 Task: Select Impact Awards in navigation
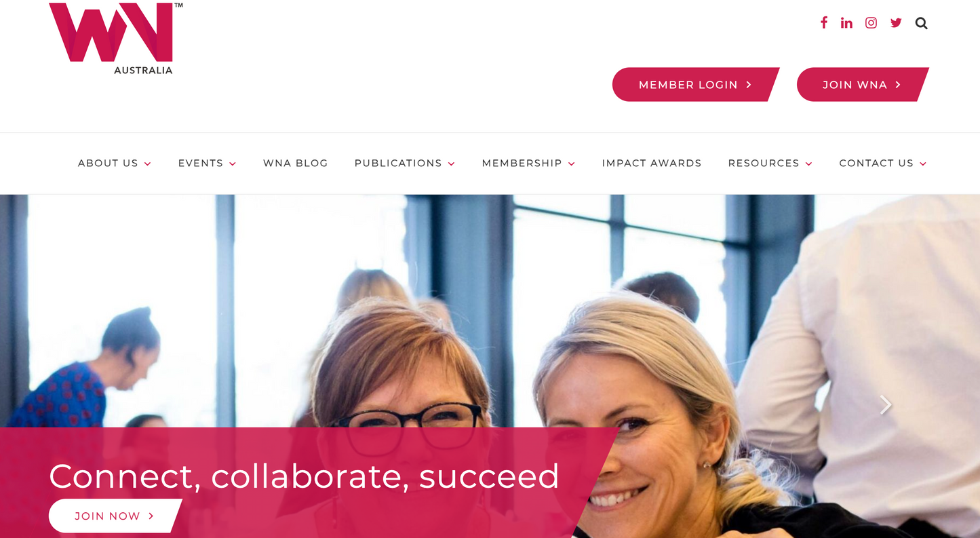pyautogui.click(x=652, y=164)
